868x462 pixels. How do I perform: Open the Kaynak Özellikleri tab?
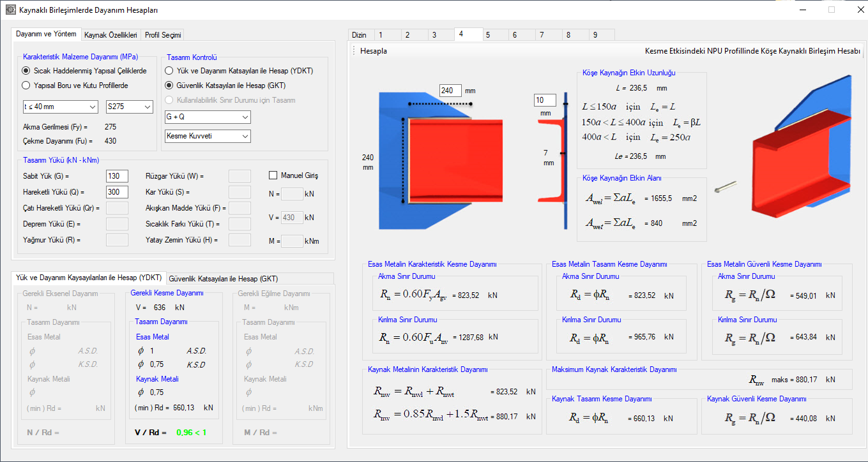click(110, 35)
